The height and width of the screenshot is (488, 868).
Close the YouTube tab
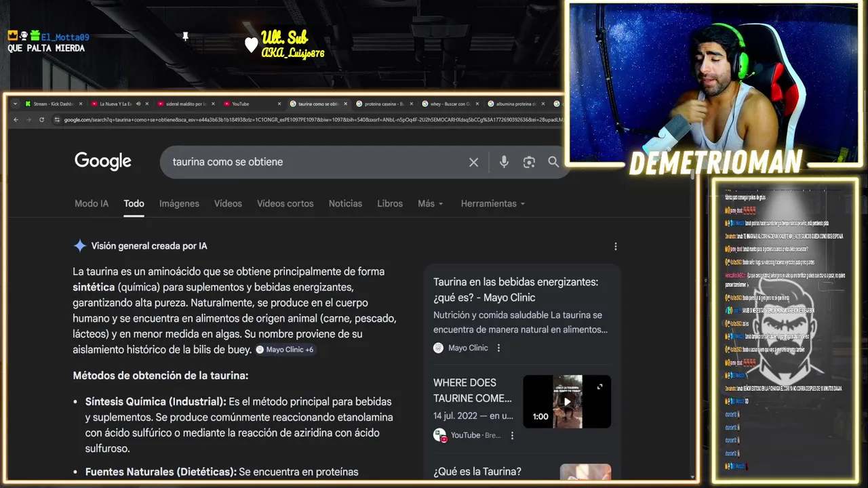279,104
